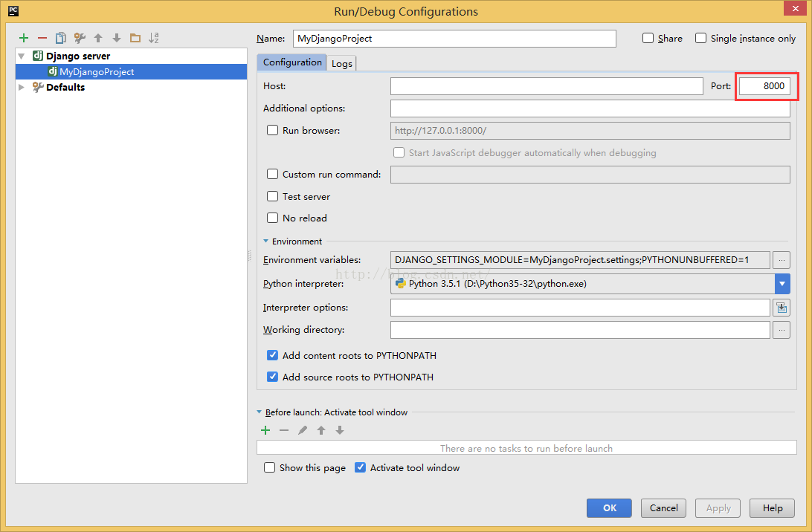The height and width of the screenshot is (532, 812).
Task: Enable Show this page
Action: pyautogui.click(x=269, y=467)
